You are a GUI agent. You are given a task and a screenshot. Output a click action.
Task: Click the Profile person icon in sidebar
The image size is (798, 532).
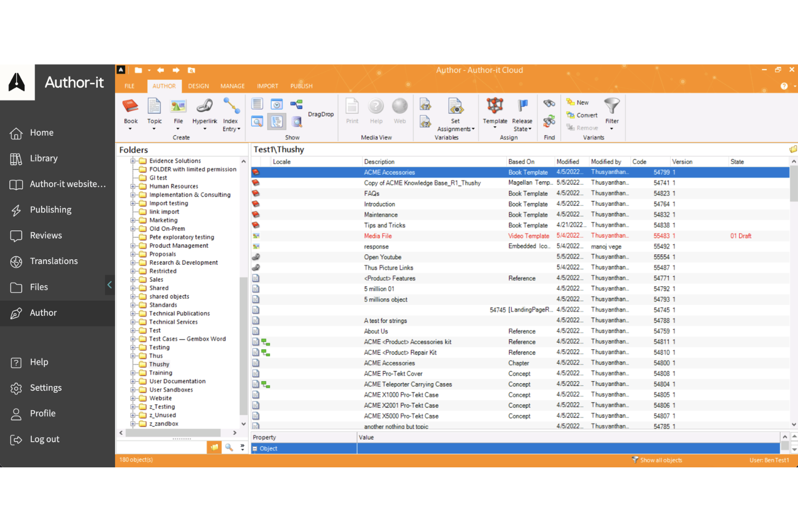point(16,413)
